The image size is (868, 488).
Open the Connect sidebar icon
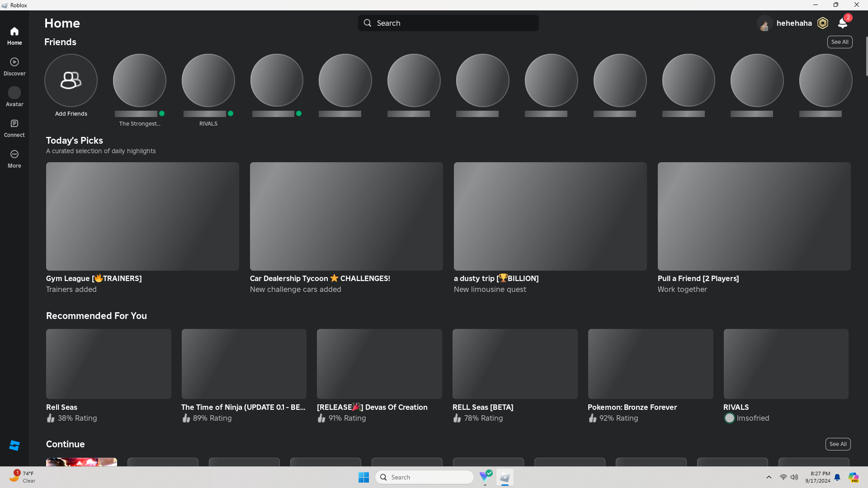click(14, 124)
